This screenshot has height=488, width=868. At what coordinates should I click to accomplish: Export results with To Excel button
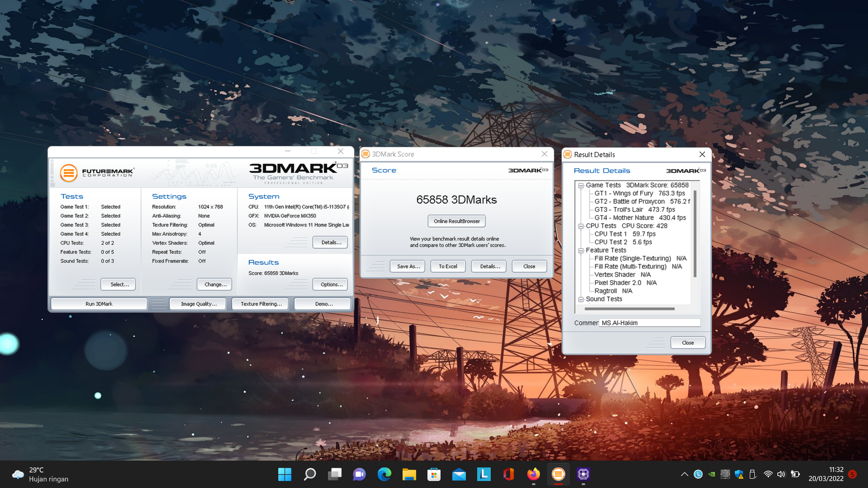(x=448, y=267)
